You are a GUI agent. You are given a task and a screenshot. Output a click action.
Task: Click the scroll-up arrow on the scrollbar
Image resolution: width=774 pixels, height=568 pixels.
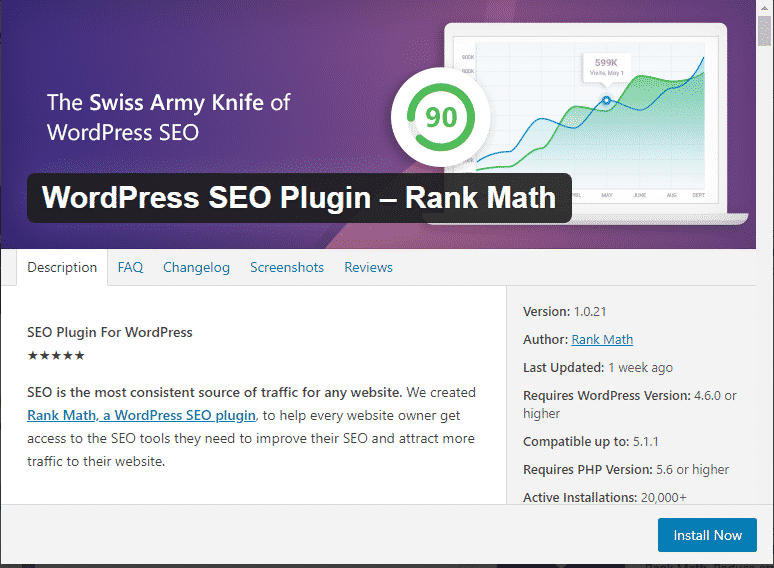point(765,7)
